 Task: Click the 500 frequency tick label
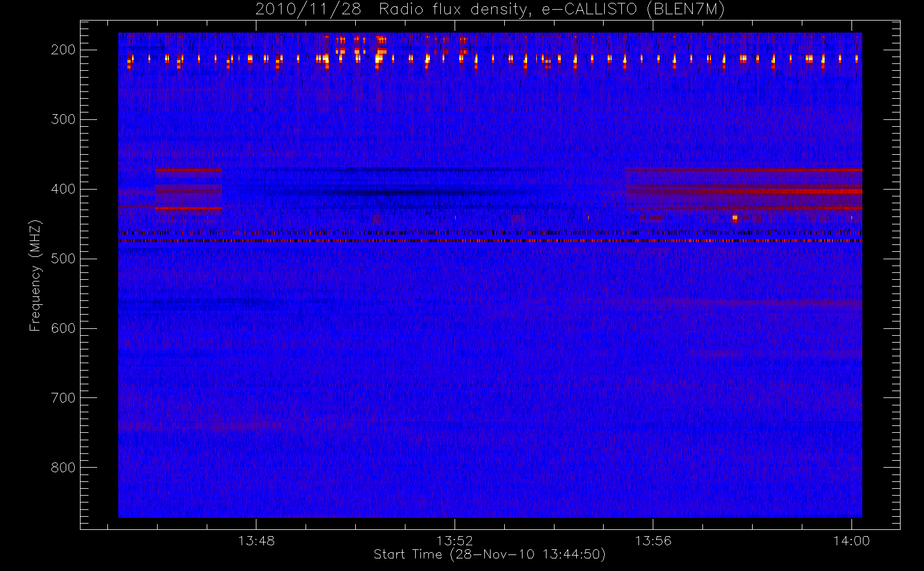point(63,259)
